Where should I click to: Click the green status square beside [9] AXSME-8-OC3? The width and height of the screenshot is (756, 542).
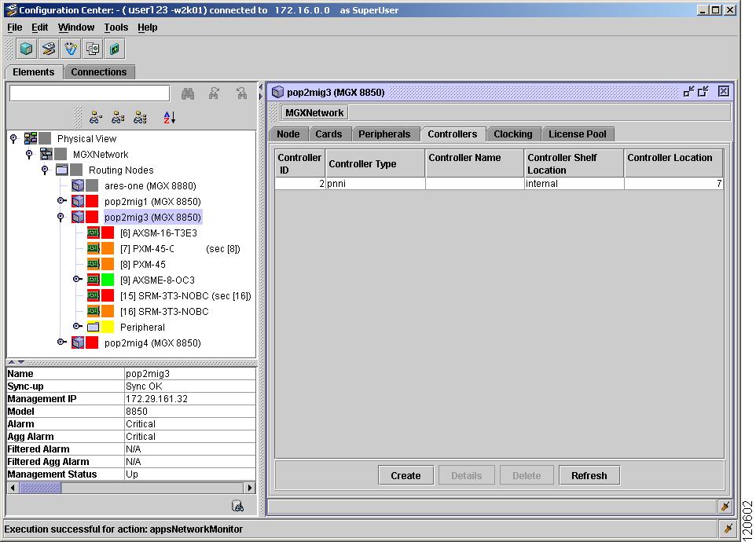click(x=108, y=280)
